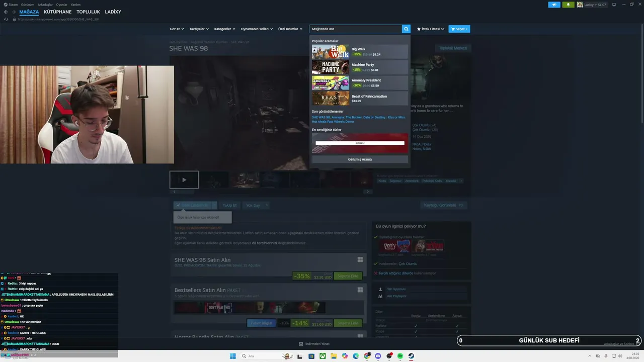Open Copilot from taskbar
The width and height of the screenshot is (644, 362).
[x=345, y=356]
